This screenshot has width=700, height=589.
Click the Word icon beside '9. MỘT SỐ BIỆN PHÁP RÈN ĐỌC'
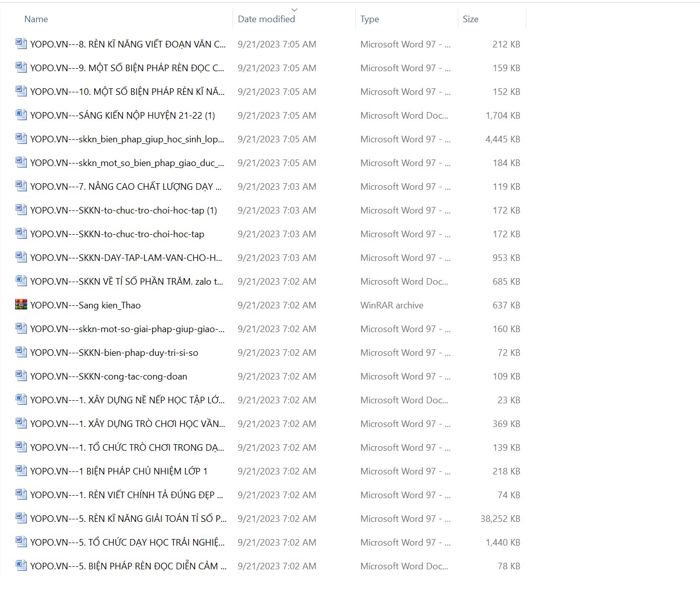[x=21, y=68]
